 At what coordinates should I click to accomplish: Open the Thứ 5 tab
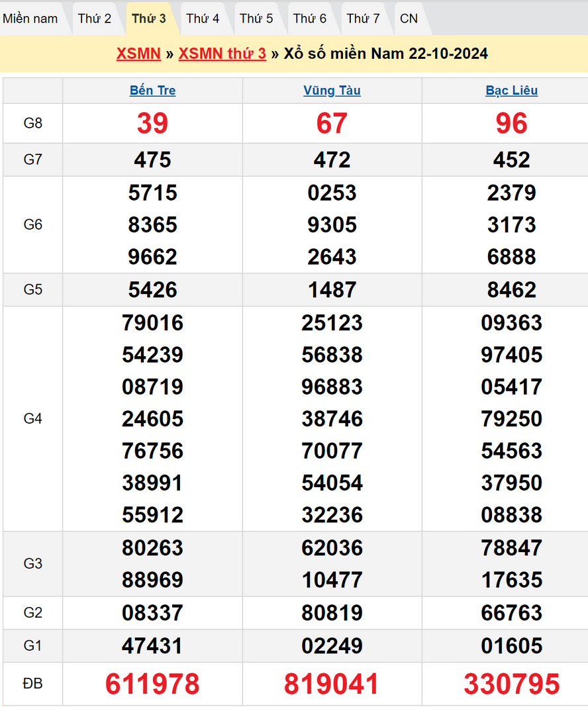pos(256,19)
